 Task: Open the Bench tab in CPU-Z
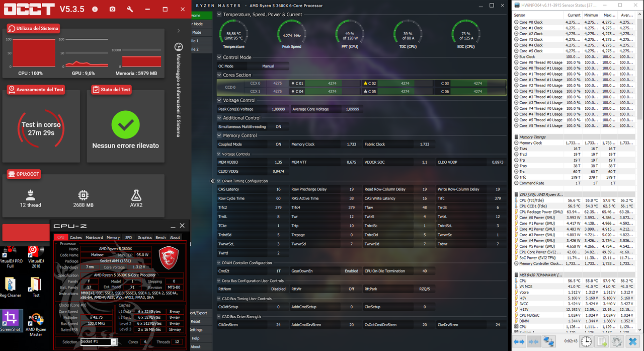pyautogui.click(x=160, y=237)
